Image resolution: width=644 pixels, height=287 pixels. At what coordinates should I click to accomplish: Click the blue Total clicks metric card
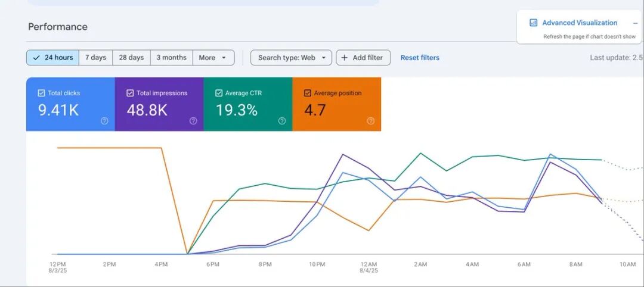[x=70, y=104]
